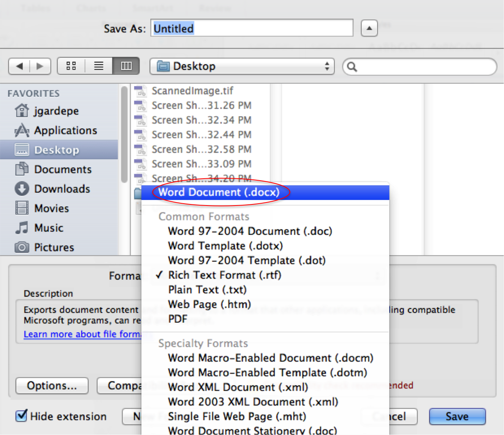Select Screen Sh...31.26 PM file
Screen dimensions: 504x435
(201, 105)
